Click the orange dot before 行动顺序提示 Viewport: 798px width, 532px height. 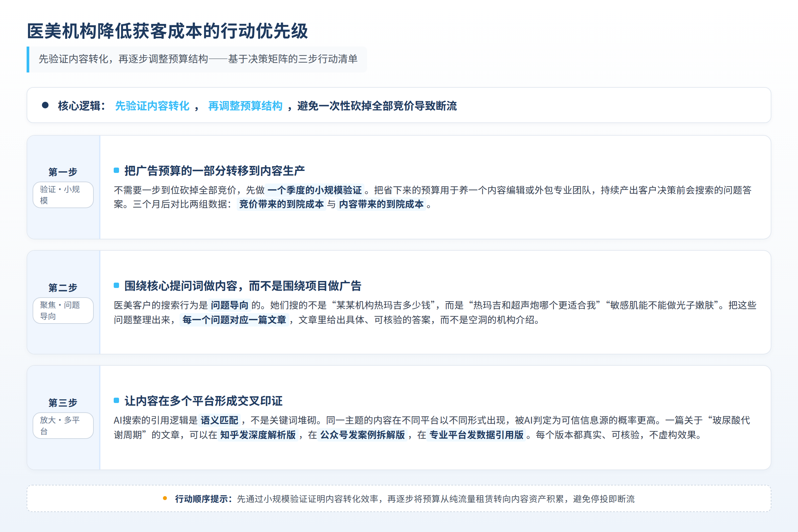point(165,498)
